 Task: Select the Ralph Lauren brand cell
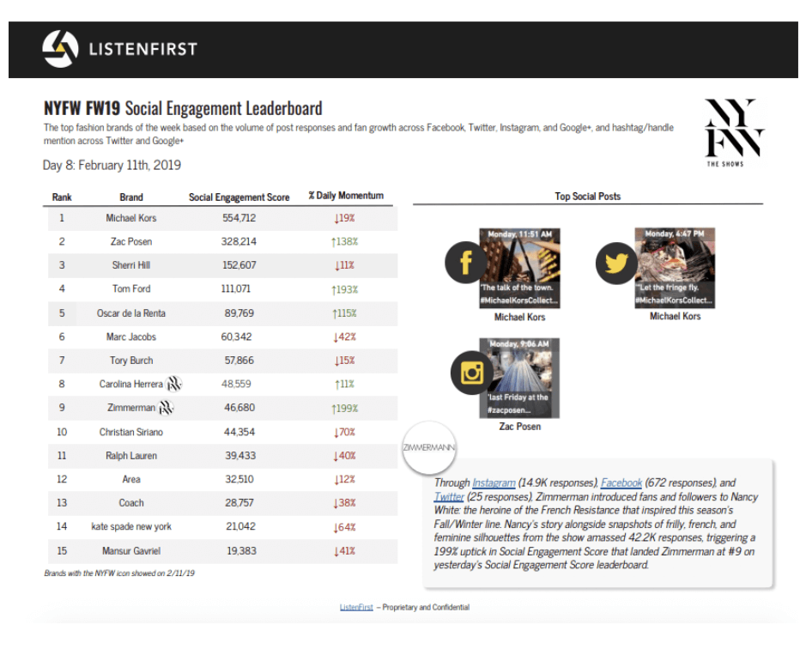[x=131, y=456]
